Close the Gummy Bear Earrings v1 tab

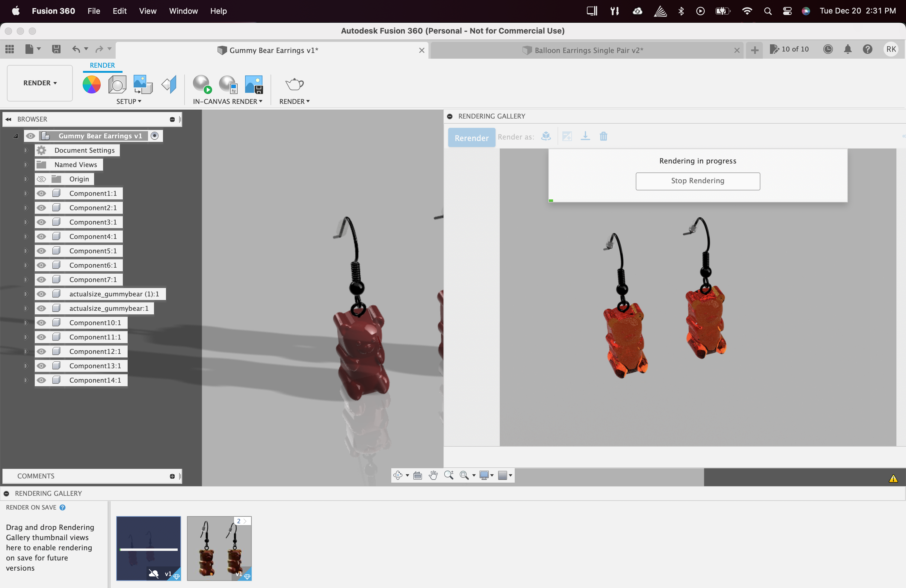[x=422, y=50]
